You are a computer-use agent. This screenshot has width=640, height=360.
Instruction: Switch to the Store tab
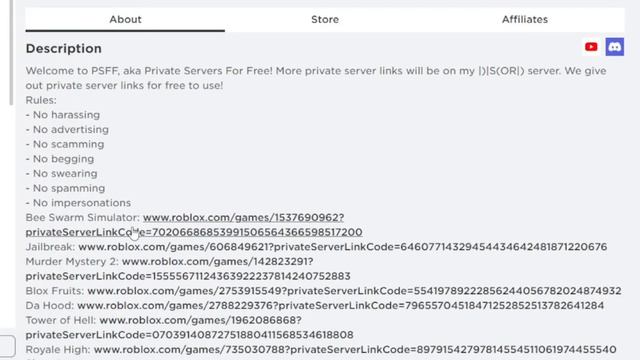[325, 20]
